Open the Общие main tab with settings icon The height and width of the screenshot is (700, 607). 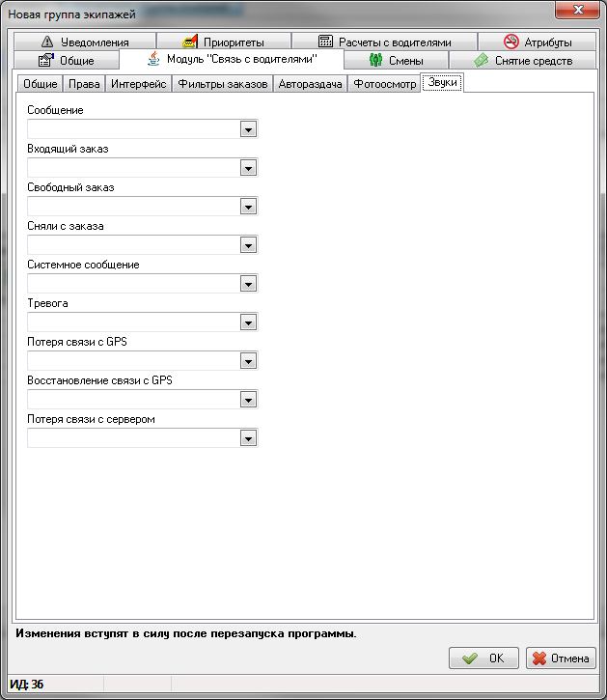[x=66, y=60]
